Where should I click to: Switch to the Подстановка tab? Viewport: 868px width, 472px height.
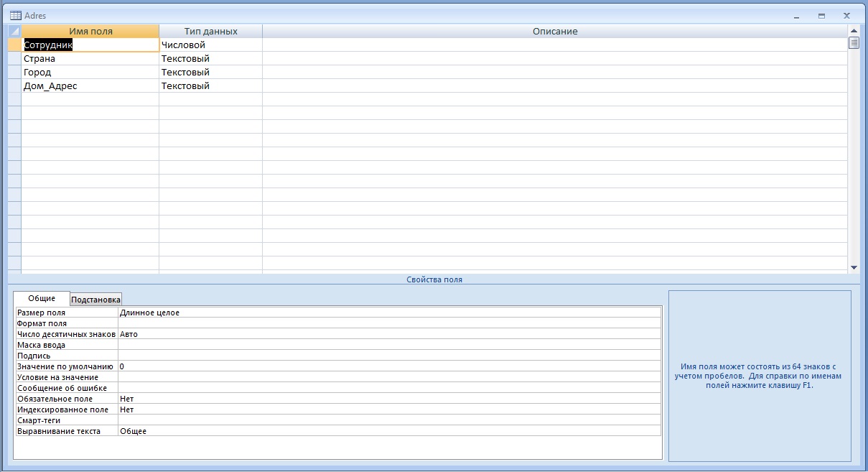click(96, 300)
